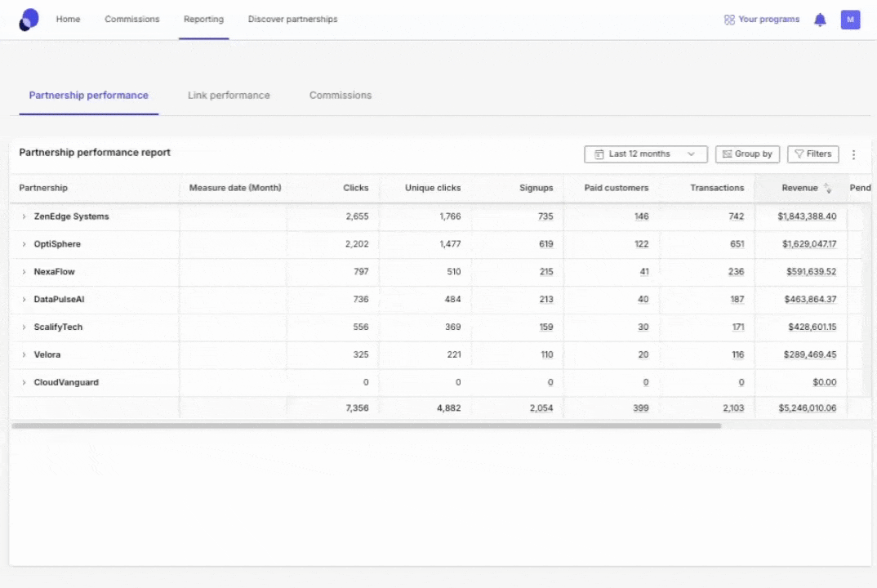877x588 pixels.
Task: Click ScalifyTech revenue $428,601.15
Action: [x=812, y=327]
